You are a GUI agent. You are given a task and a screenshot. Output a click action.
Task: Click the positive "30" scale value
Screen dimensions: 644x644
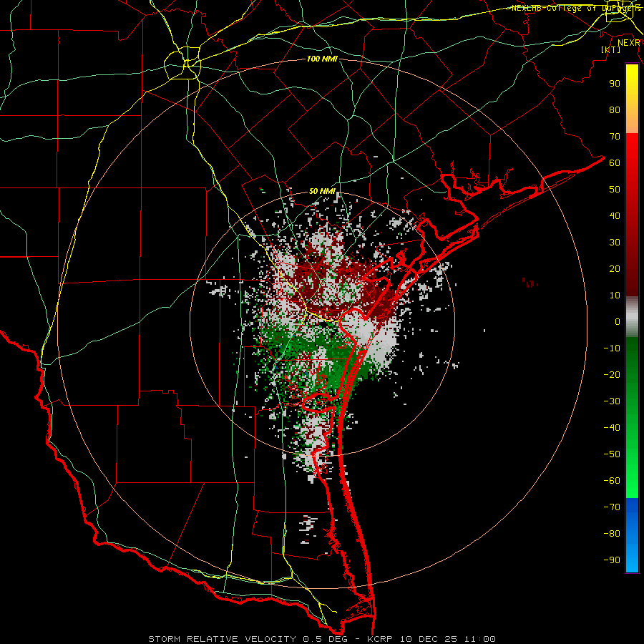tap(615, 243)
